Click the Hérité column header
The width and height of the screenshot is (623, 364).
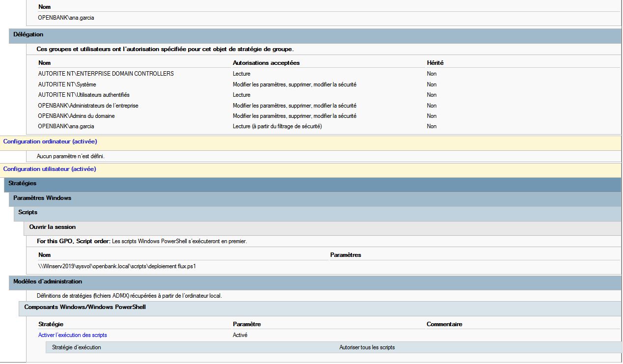click(x=435, y=63)
